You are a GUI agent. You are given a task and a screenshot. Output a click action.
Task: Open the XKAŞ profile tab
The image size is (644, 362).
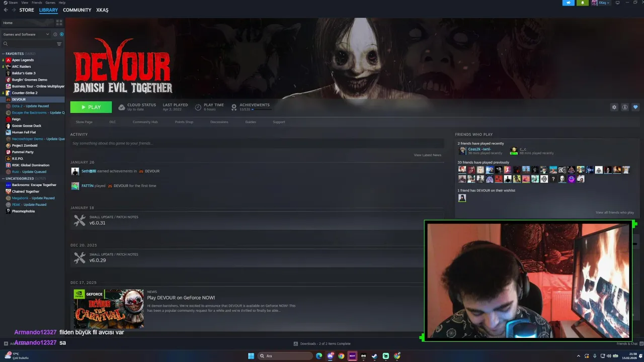(x=102, y=10)
